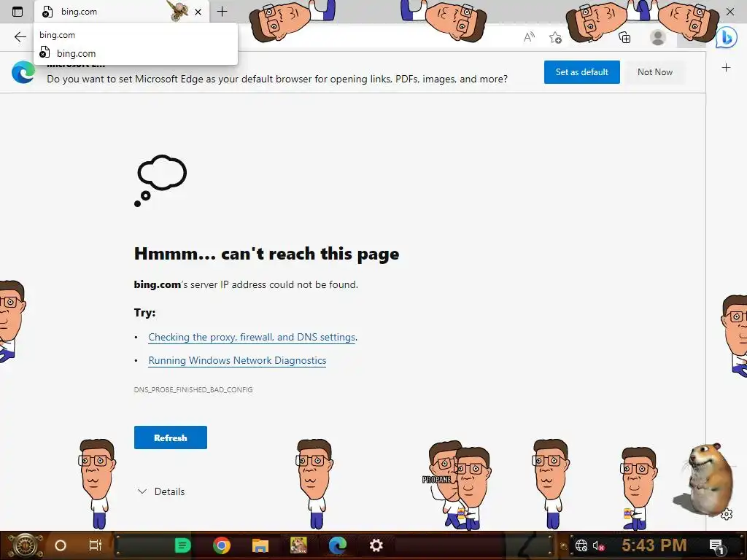Open sidebar settings gear icon
The height and width of the screenshot is (560, 747).
tap(727, 514)
